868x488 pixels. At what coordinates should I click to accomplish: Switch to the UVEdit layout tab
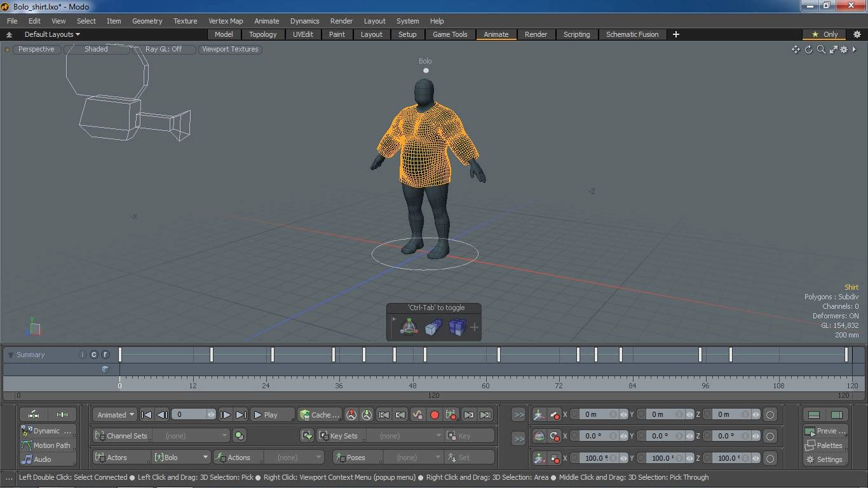302,34
